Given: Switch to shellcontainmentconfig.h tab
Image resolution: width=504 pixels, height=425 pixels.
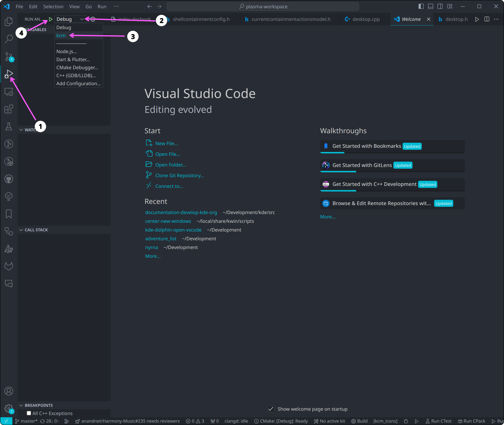Looking at the screenshot, I should [x=201, y=19].
